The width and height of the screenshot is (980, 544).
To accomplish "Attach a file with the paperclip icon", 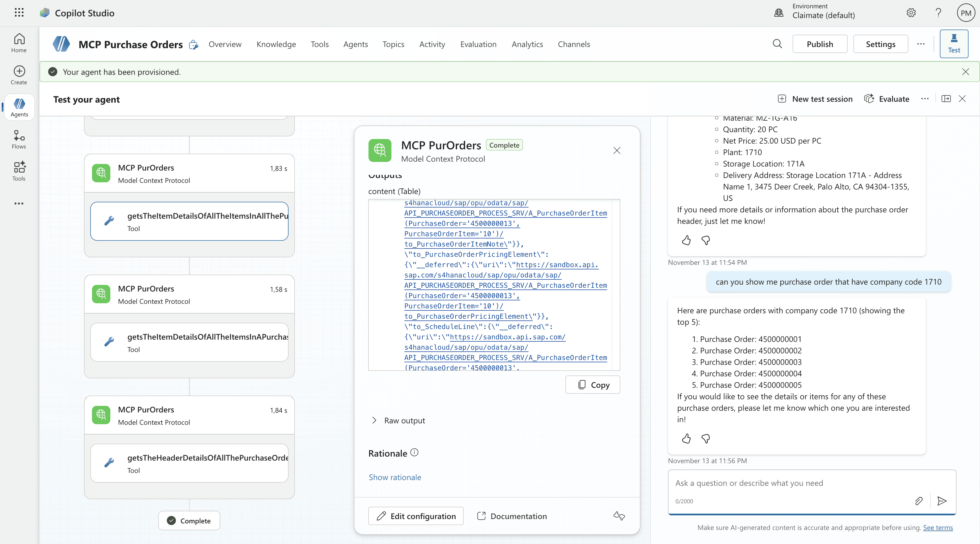I will click(x=918, y=501).
